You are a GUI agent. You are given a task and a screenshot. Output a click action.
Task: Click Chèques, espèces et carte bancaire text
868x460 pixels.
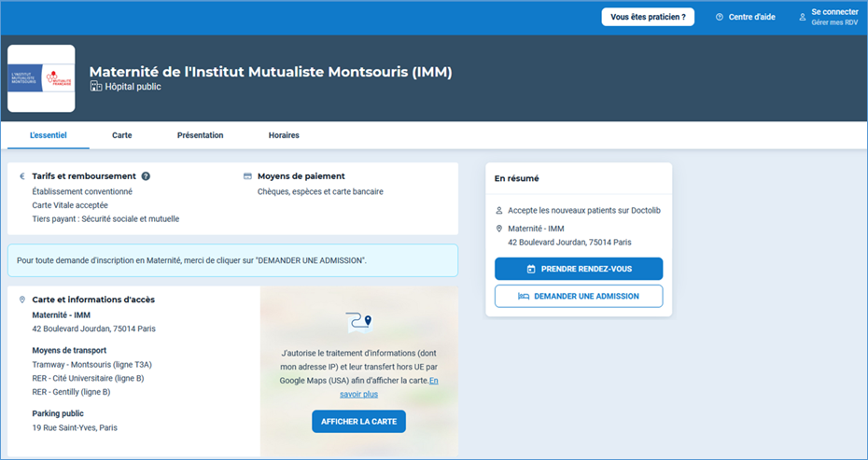click(x=320, y=191)
